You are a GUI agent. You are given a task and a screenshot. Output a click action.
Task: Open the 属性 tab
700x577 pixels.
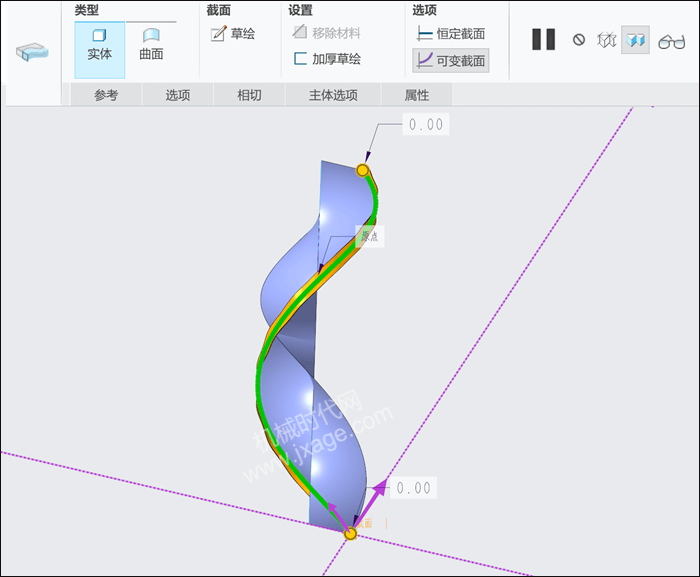(417, 95)
